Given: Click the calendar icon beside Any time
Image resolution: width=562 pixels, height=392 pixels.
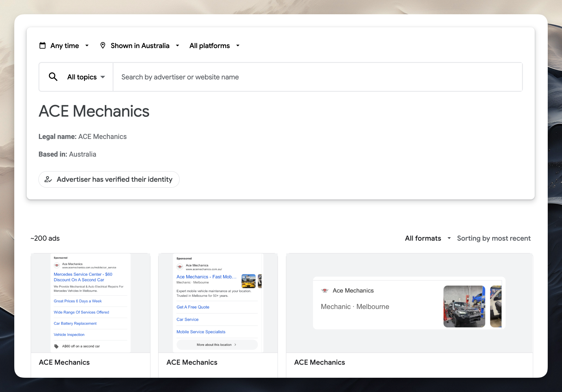Looking at the screenshot, I should click(42, 45).
